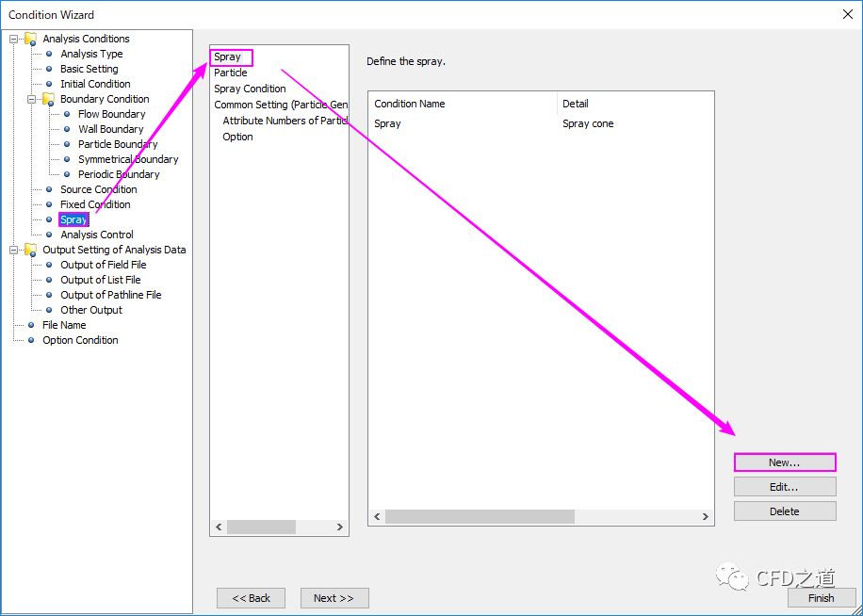Click right arrow of condition table scrollbar

(705, 516)
